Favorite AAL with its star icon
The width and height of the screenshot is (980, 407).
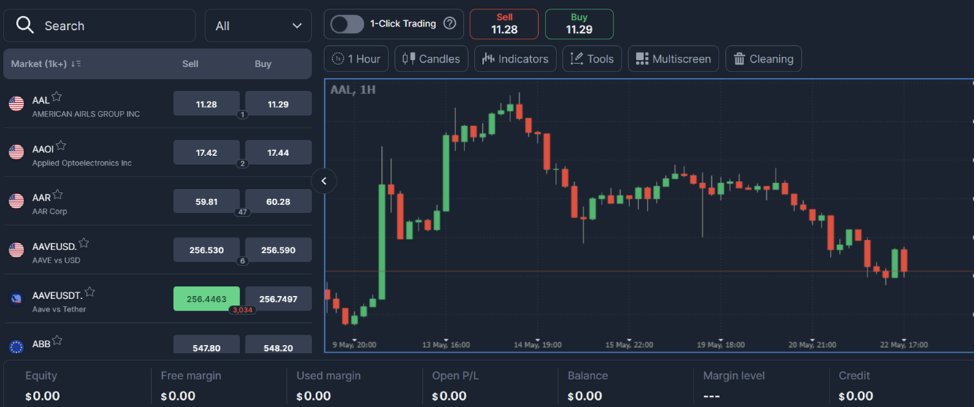click(56, 97)
